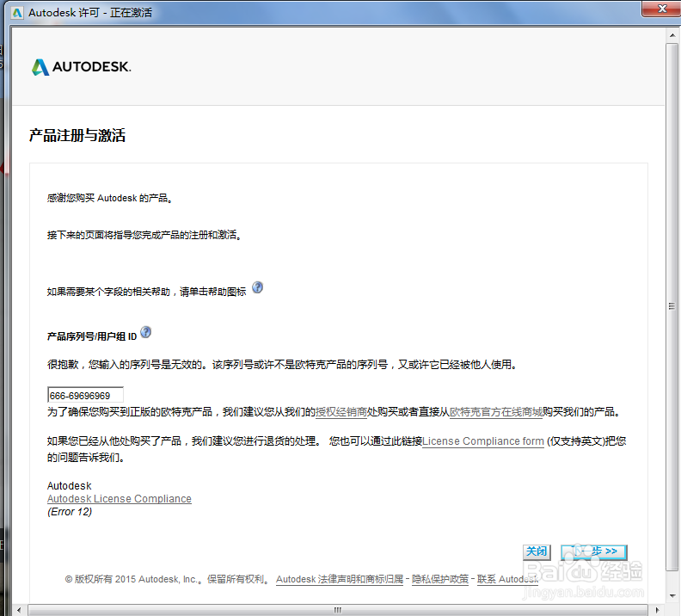Click the help icon beside the field help sentence
Viewport: 681px width, 616px height.
[258, 287]
